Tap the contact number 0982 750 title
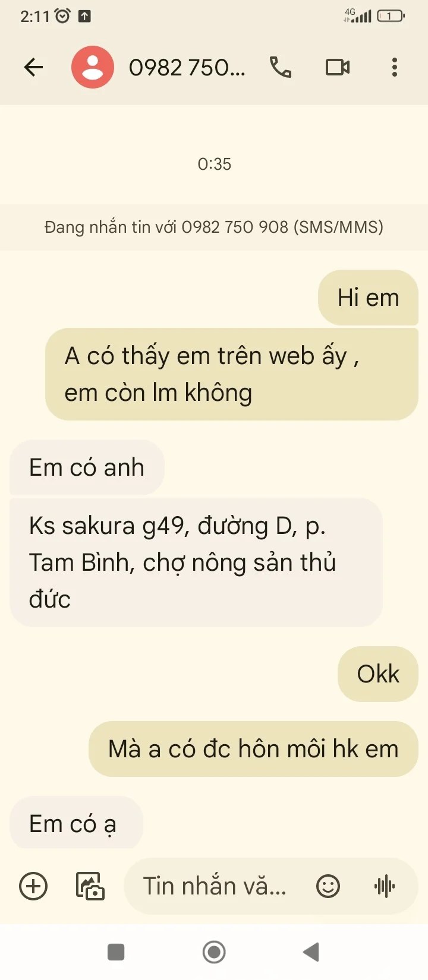 (187, 68)
